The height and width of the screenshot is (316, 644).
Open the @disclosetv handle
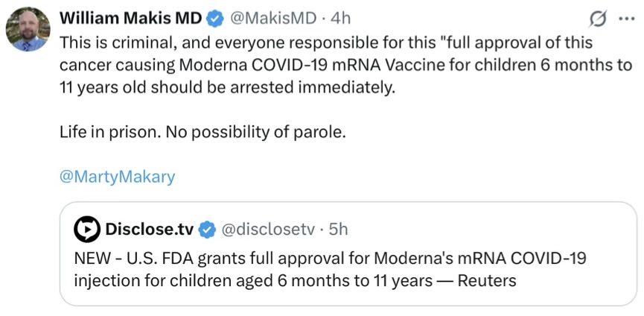point(268,230)
